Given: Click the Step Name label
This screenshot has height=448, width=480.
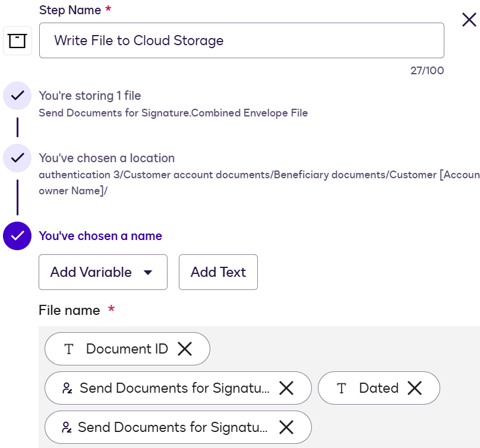Looking at the screenshot, I should (x=70, y=10).
